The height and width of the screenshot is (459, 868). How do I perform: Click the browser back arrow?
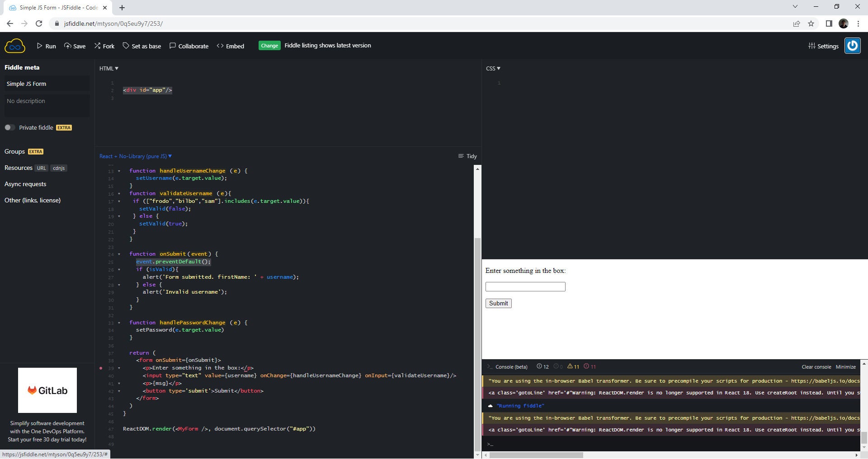coord(10,23)
